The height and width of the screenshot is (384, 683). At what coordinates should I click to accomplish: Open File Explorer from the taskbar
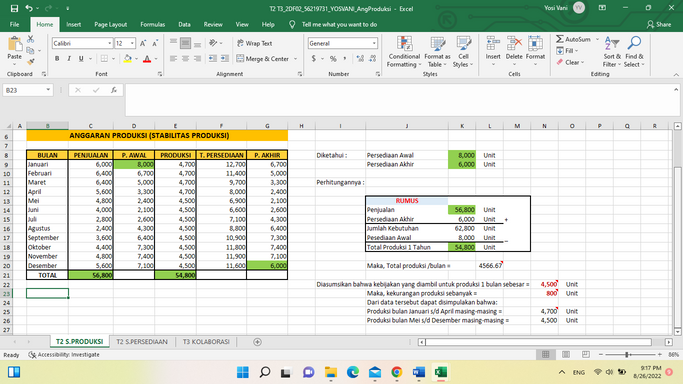(331, 372)
